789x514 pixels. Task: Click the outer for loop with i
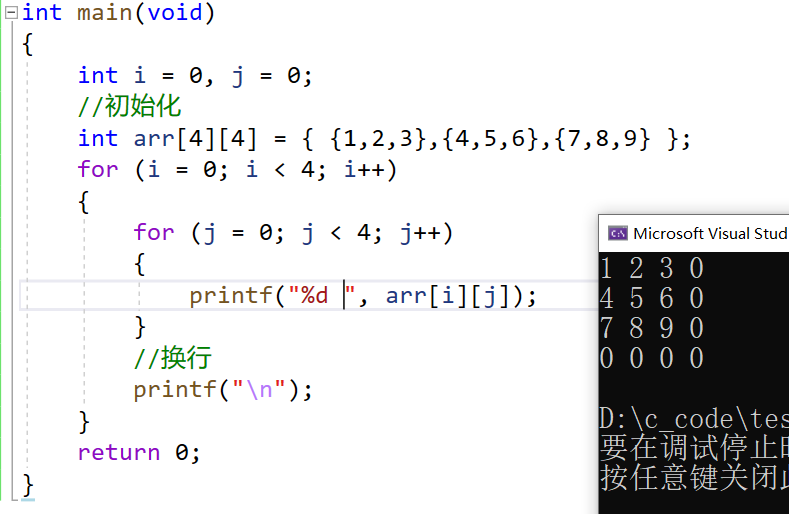click(x=238, y=170)
